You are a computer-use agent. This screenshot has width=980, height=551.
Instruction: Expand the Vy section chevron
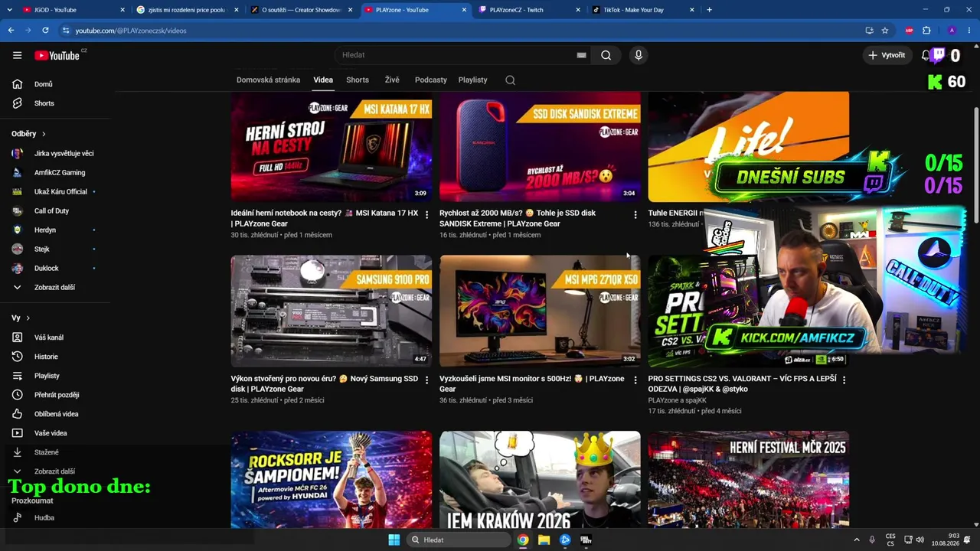[28, 318]
